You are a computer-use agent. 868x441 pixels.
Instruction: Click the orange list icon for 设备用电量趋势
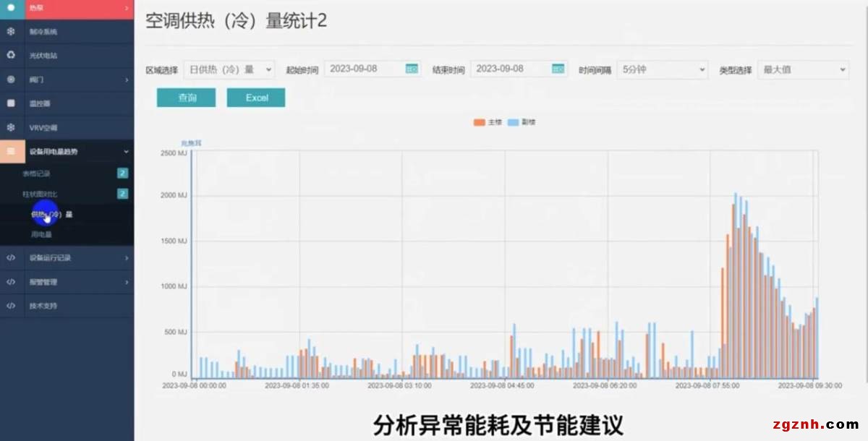pos(11,151)
